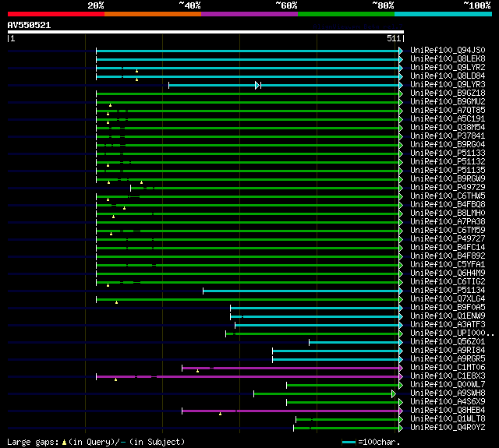Click the arrowhead ending the UniRef100_Q94JS0 alignment
The height and width of the screenshot is (448, 499).
(x=401, y=51)
